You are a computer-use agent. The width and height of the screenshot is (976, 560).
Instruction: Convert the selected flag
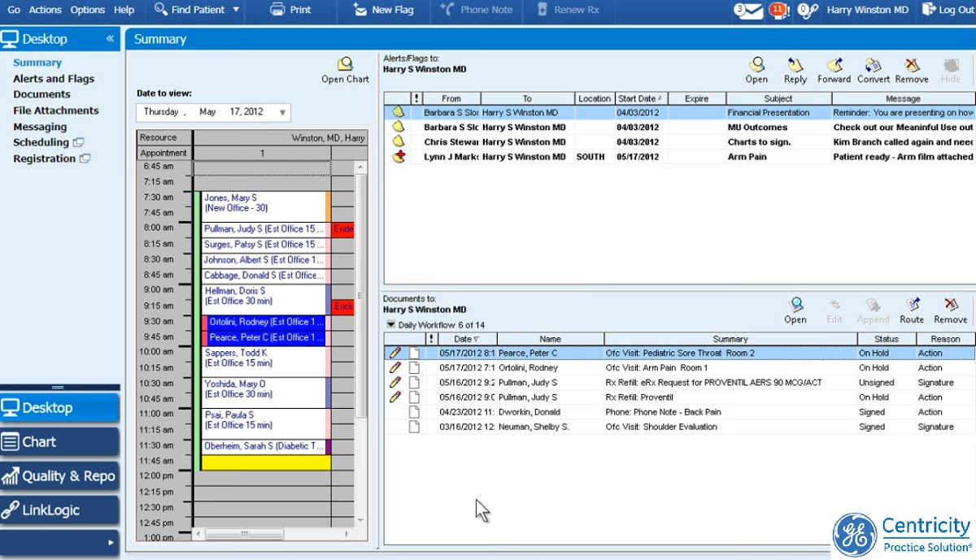874,70
